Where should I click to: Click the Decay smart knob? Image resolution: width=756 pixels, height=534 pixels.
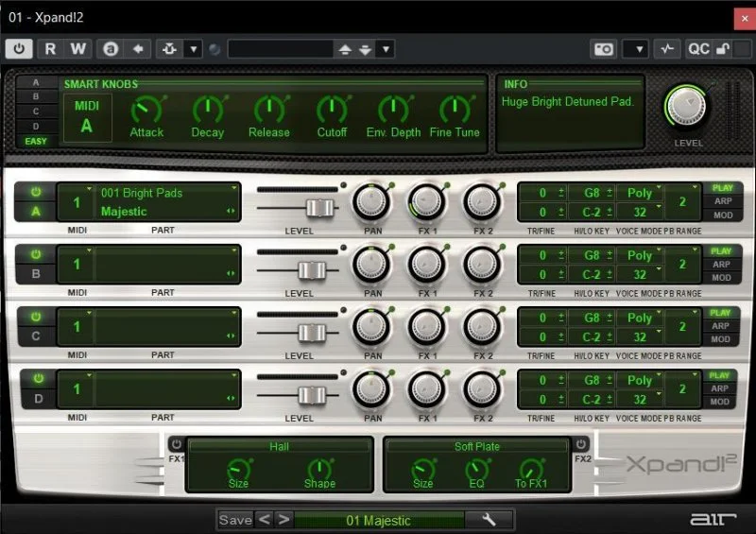(208, 110)
